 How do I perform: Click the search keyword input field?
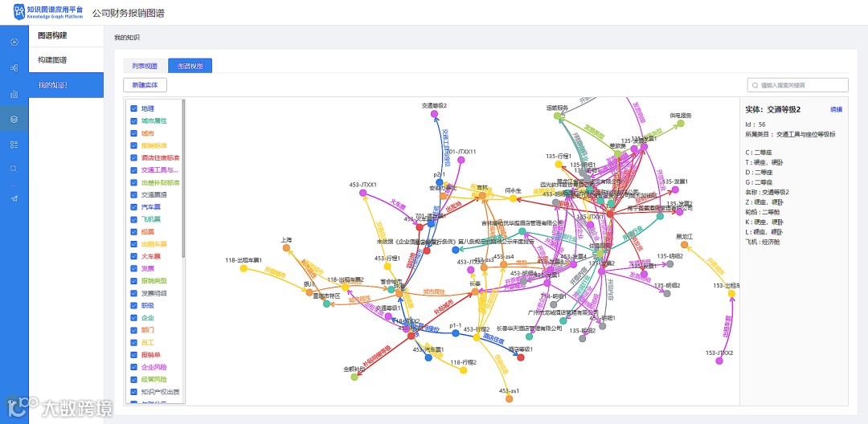(798, 85)
